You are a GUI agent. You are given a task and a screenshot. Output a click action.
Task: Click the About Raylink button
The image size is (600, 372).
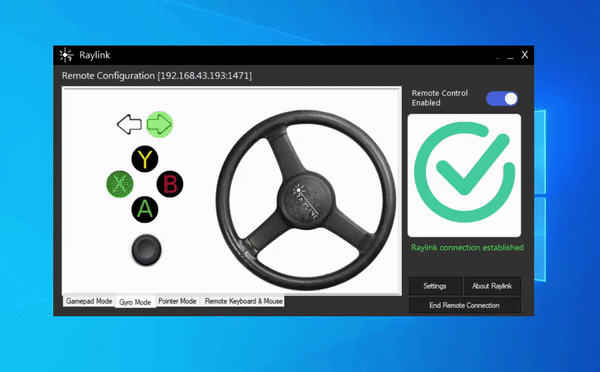pos(492,286)
